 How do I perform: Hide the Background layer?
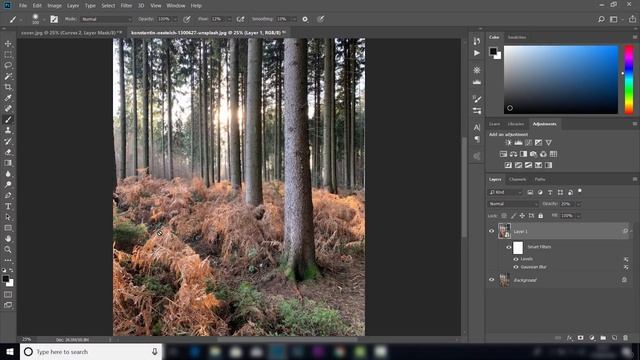491,280
